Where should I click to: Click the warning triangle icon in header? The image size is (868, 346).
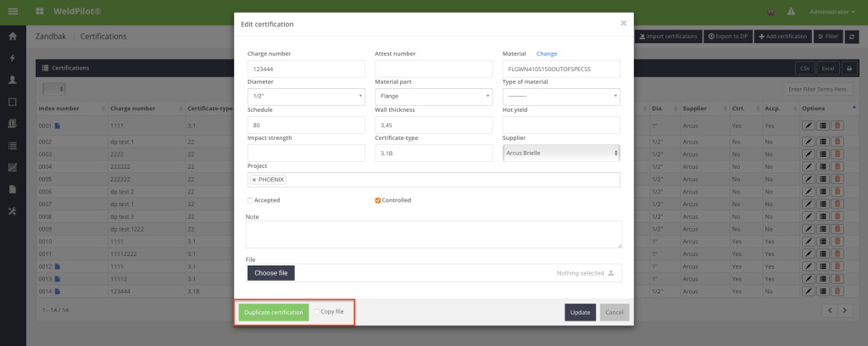(x=791, y=12)
